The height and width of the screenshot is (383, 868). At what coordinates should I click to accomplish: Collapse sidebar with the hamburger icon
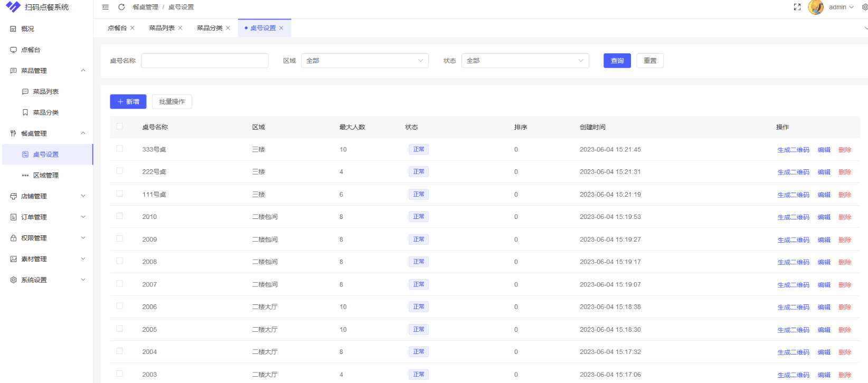(106, 7)
